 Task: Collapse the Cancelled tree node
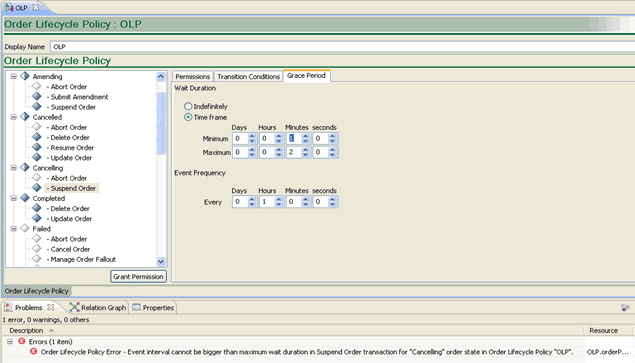click(x=13, y=117)
